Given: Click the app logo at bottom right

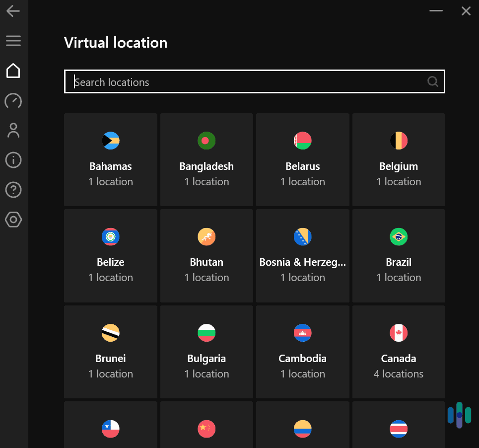Looking at the screenshot, I should tap(459, 415).
